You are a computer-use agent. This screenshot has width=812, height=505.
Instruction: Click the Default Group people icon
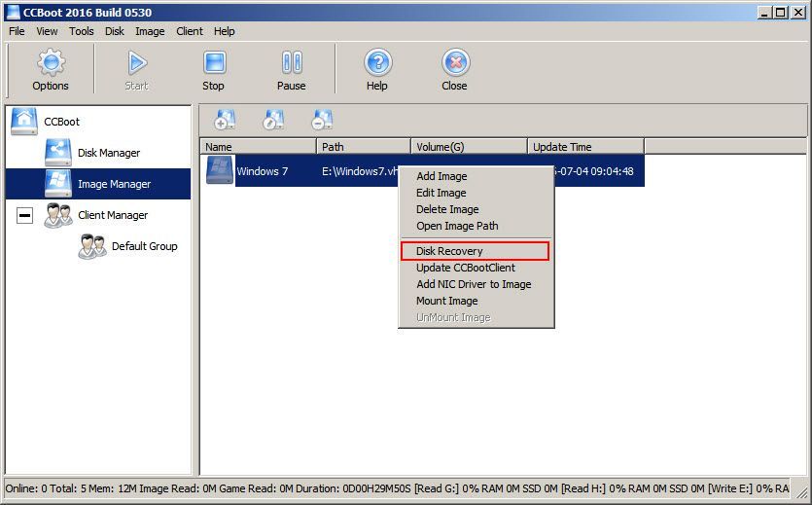click(92, 246)
